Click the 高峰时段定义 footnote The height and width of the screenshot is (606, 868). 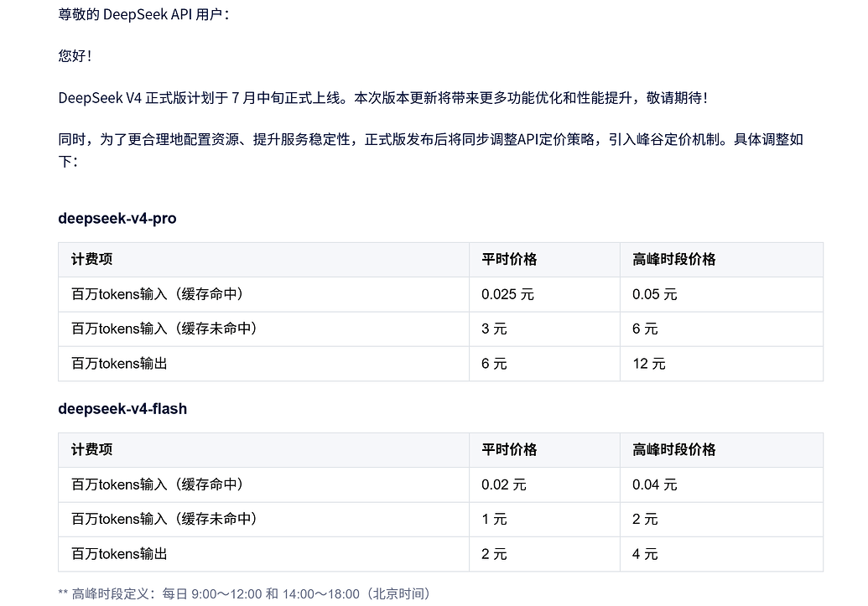[x=245, y=594]
